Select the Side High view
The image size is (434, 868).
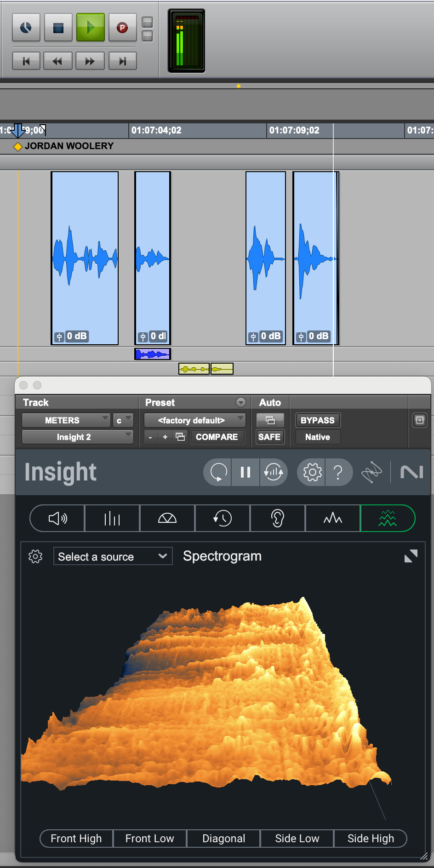click(371, 839)
